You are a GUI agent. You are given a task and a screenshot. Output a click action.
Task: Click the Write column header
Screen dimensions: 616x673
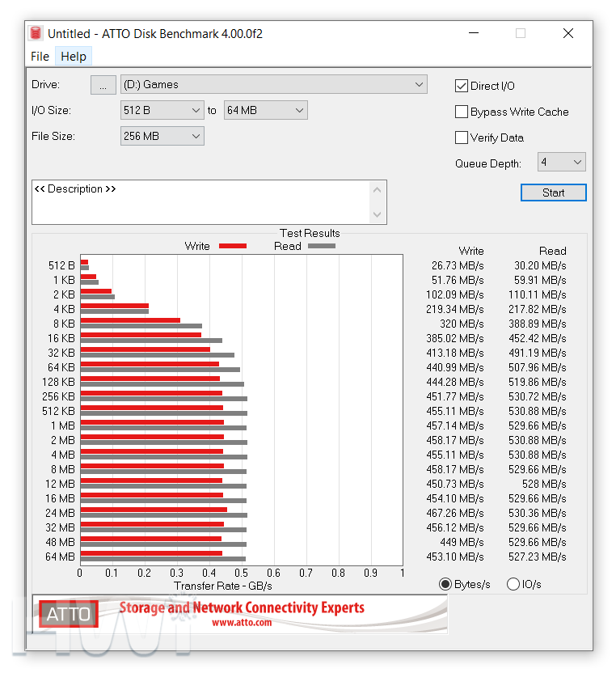[x=471, y=251]
